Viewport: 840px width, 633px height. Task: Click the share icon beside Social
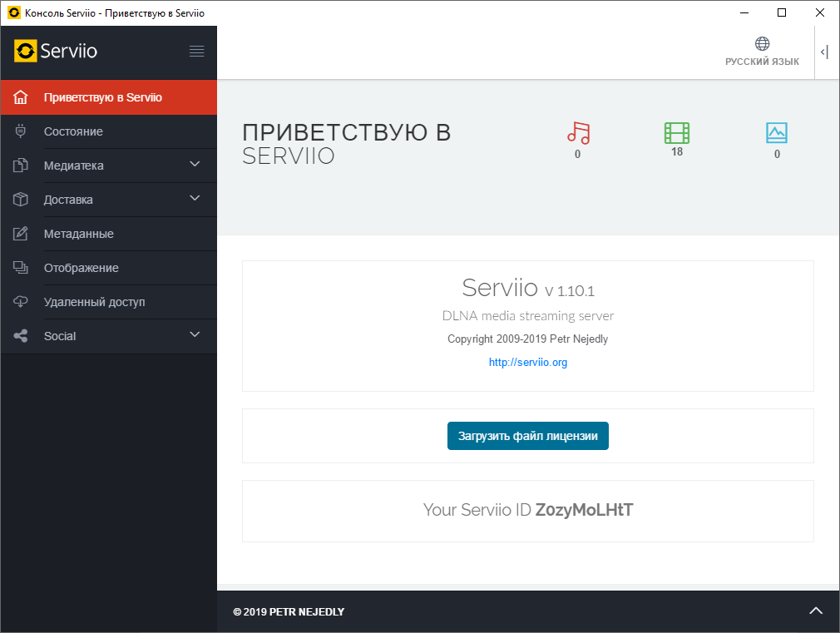point(20,336)
